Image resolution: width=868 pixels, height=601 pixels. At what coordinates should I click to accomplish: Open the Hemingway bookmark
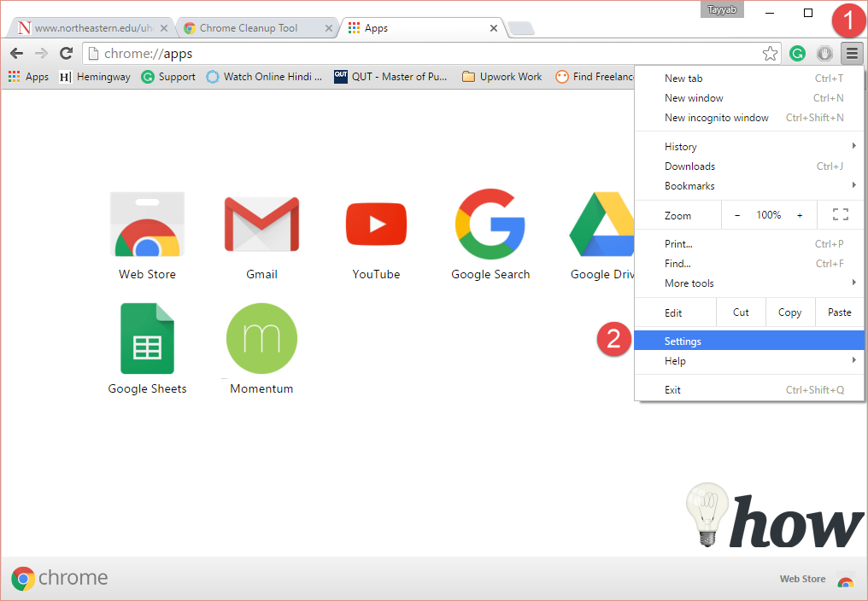95,77
